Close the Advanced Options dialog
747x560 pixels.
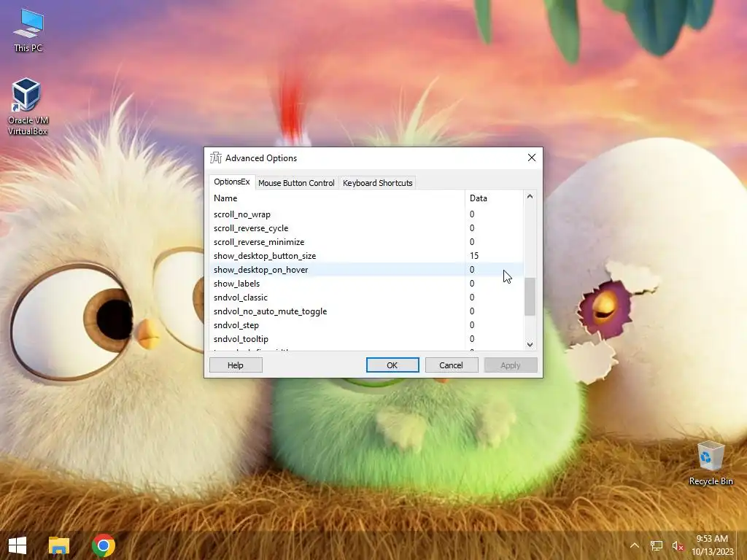[532, 157]
